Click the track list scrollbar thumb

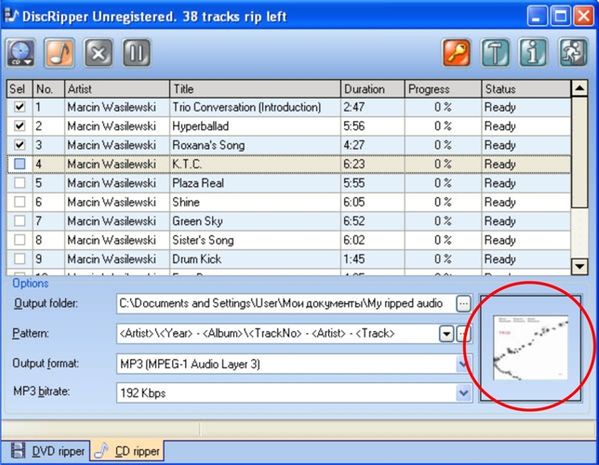tap(580, 152)
